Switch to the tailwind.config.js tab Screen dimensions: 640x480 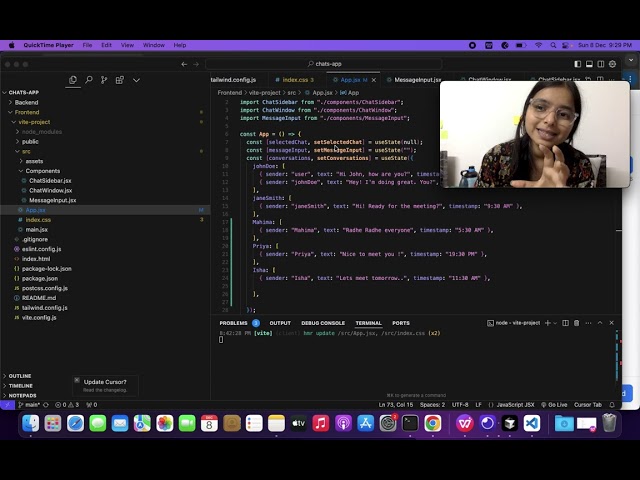[x=233, y=80]
